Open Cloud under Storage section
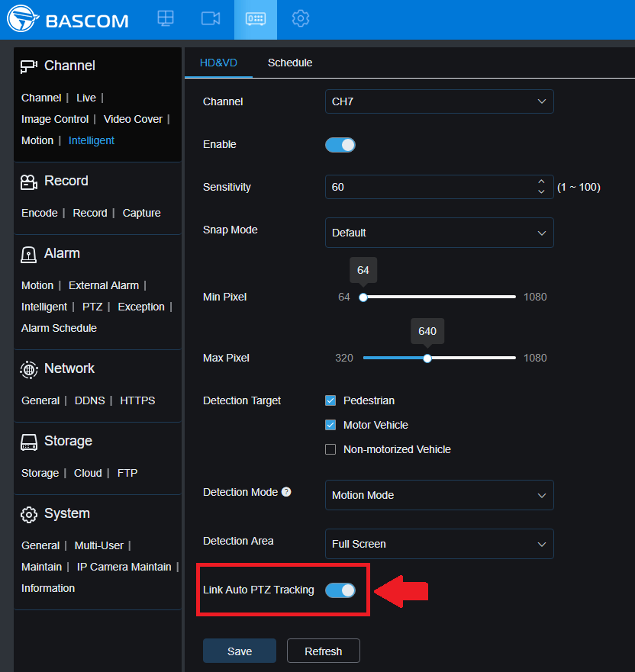 [x=88, y=473]
